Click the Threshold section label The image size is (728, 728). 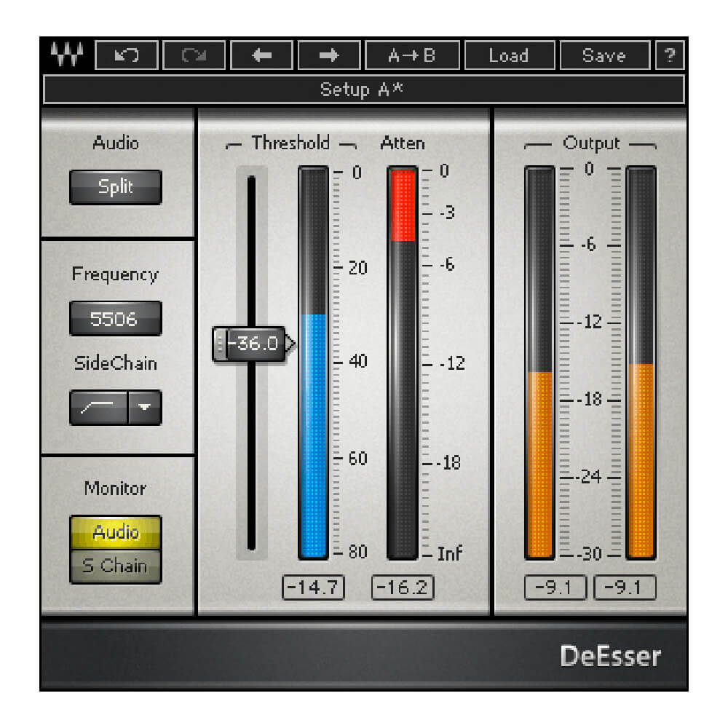point(290,143)
